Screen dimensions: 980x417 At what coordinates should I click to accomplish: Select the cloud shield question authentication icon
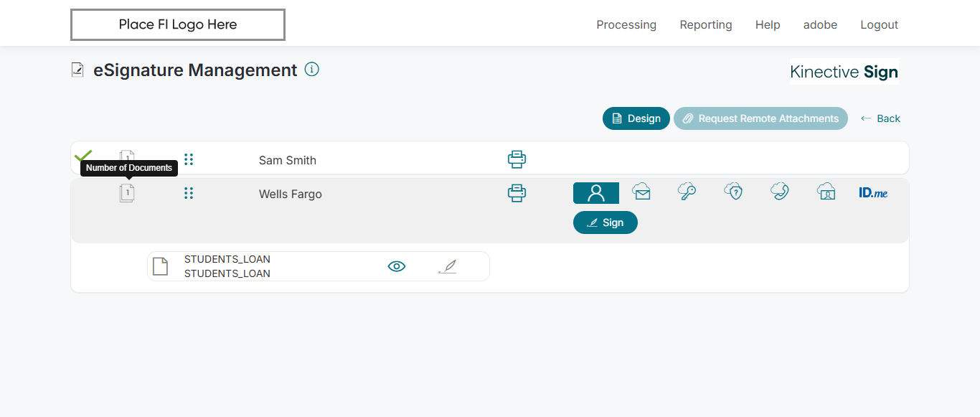[733, 192]
